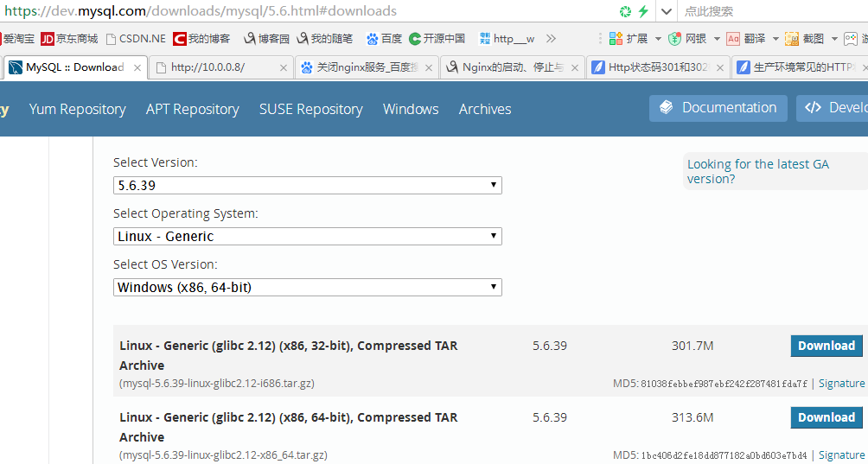Expand the 扩展 dropdown arrow
The image size is (868, 464).
pyautogui.click(x=658, y=39)
